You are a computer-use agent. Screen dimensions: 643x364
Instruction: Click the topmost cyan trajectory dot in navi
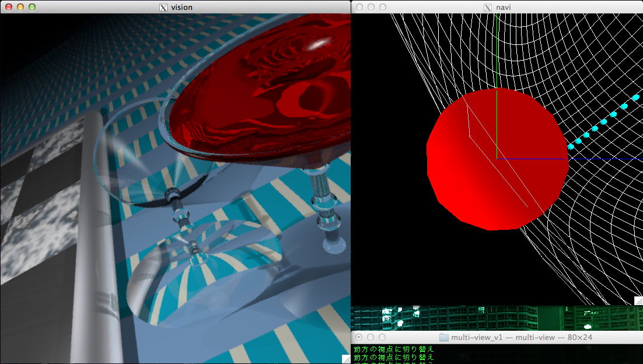point(635,97)
